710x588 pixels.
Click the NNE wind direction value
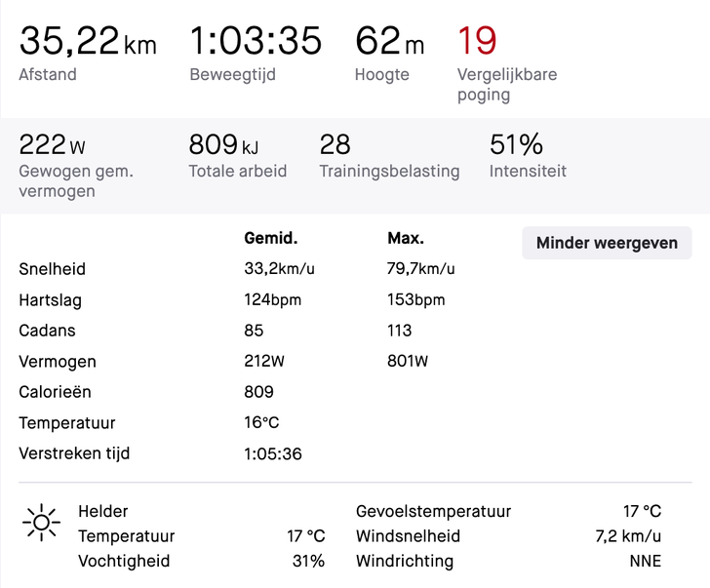pos(645,561)
